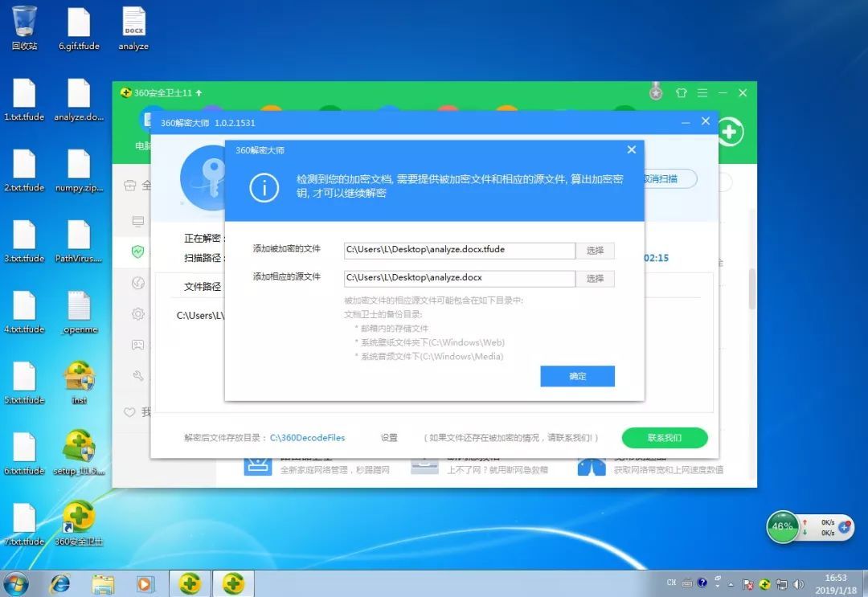Open Windows Media Player from taskbar

145,583
